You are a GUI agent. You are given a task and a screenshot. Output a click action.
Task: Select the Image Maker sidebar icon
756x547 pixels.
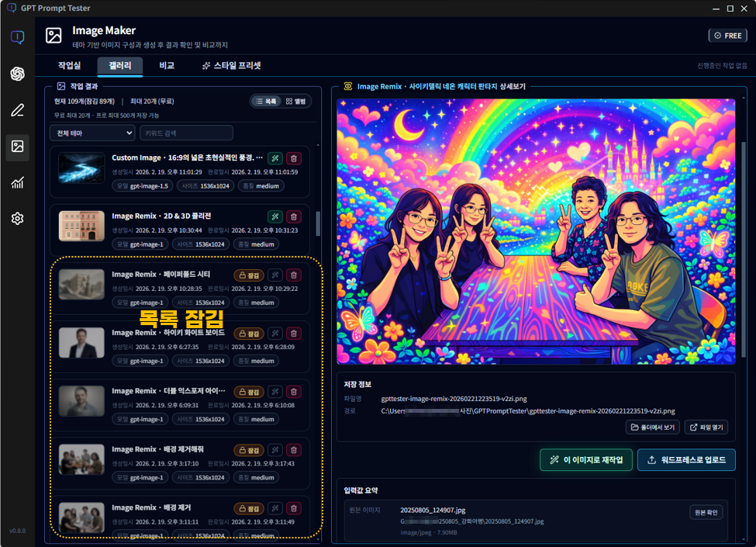click(17, 147)
